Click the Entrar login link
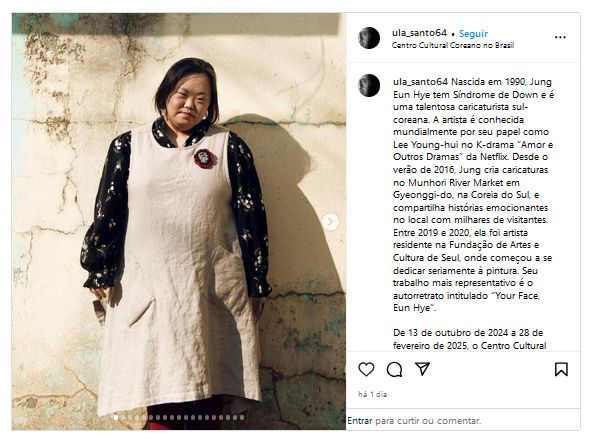Screen dimensions: 591x442 coord(360,421)
